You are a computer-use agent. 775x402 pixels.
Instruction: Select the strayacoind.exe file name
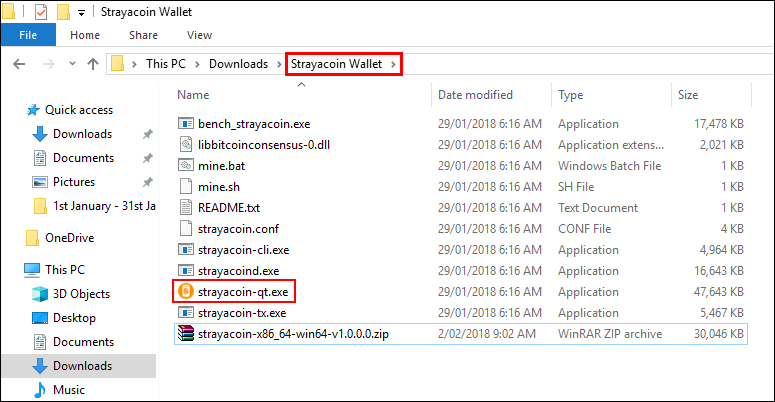pos(238,271)
